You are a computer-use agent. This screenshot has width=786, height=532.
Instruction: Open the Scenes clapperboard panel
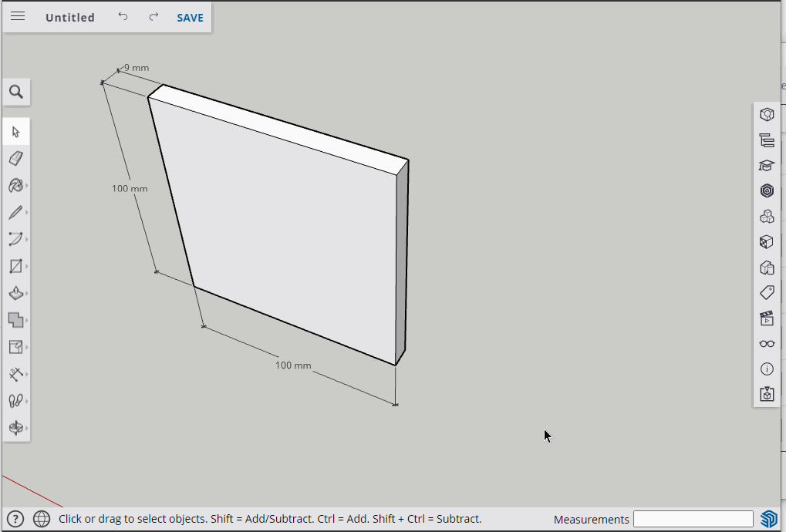pyautogui.click(x=767, y=318)
